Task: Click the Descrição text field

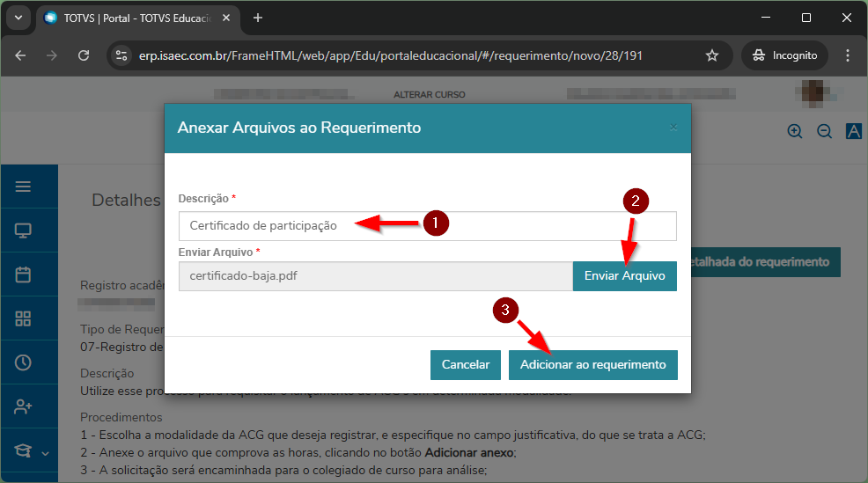Action: [427, 226]
